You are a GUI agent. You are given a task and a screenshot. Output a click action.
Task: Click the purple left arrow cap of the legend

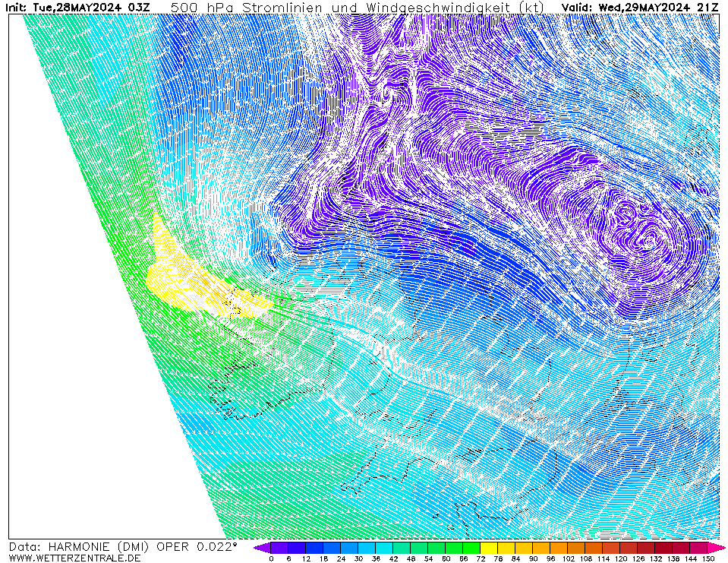263,548
